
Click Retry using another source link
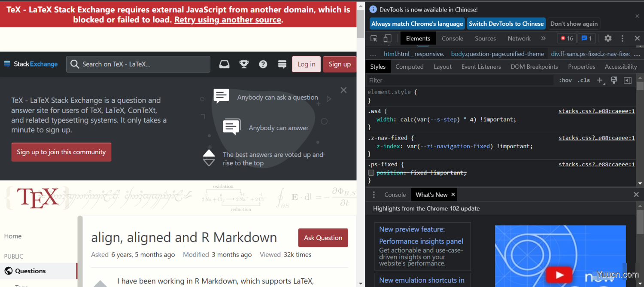(228, 20)
